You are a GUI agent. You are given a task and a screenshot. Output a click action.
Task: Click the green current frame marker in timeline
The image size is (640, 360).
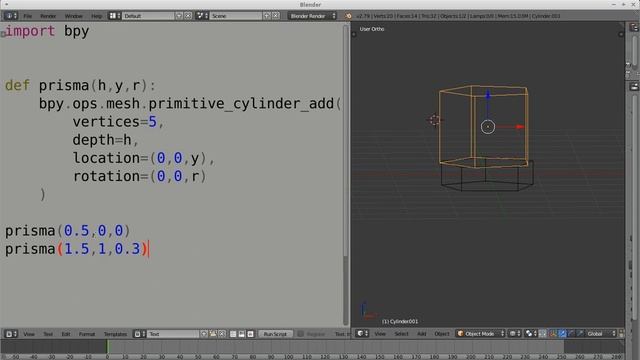tap(108, 347)
